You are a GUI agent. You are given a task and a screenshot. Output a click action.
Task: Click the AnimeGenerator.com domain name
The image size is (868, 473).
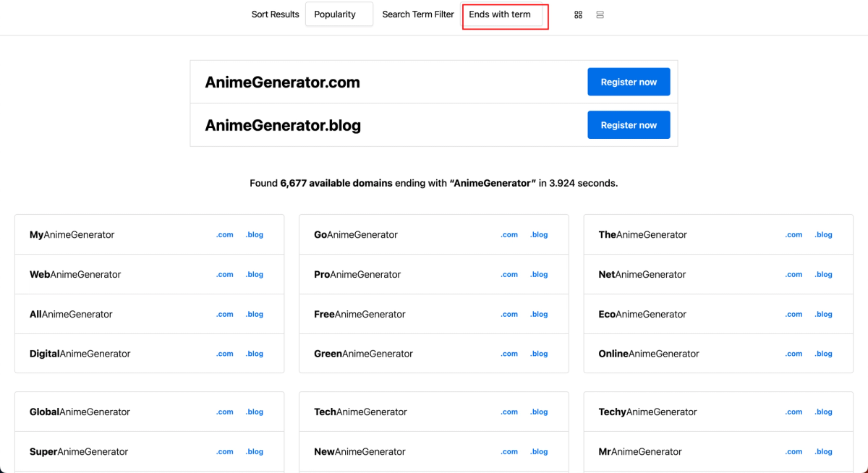tap(282, 82)
